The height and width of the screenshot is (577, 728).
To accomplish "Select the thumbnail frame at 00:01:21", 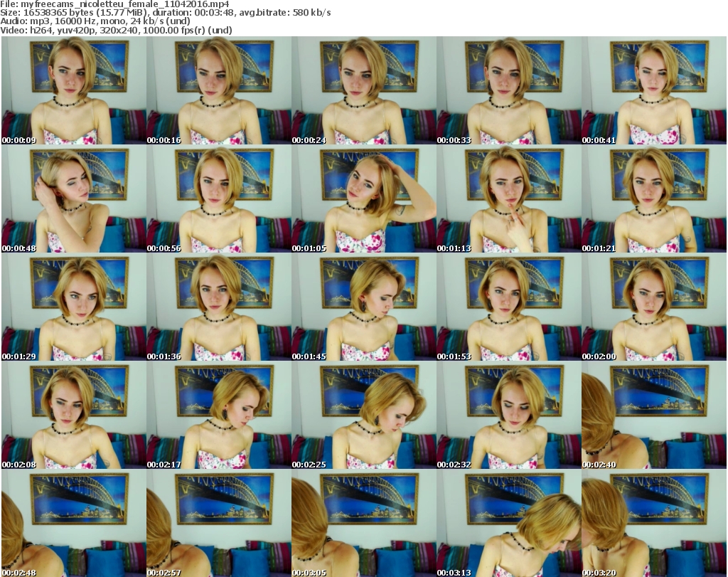I will 654,198.
